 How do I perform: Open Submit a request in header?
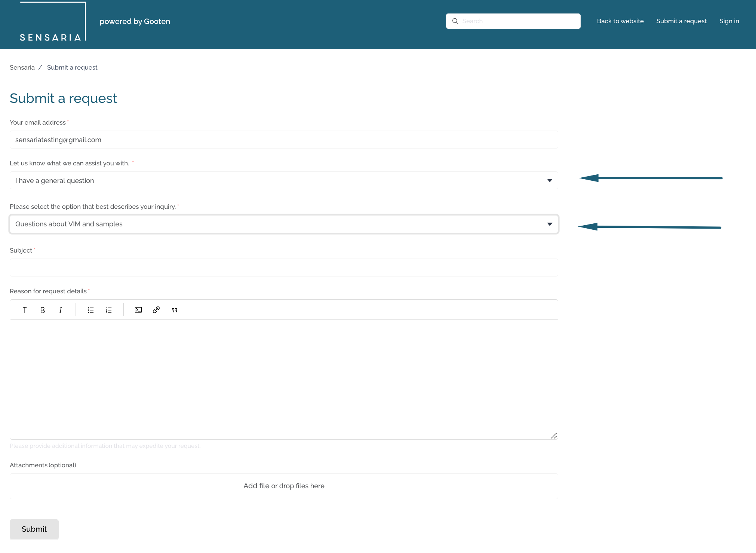(681, 21)
